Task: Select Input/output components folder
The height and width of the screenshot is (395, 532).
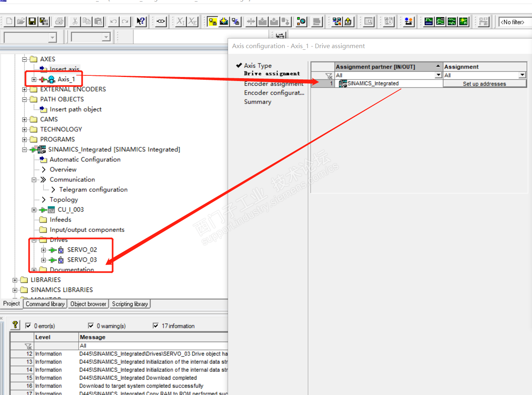Action: click(87, 230)
